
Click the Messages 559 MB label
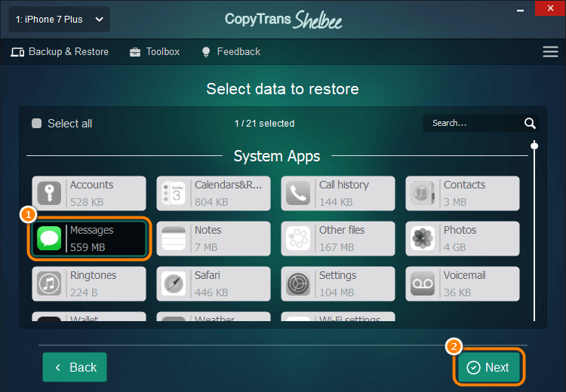[x=91, y=238]
